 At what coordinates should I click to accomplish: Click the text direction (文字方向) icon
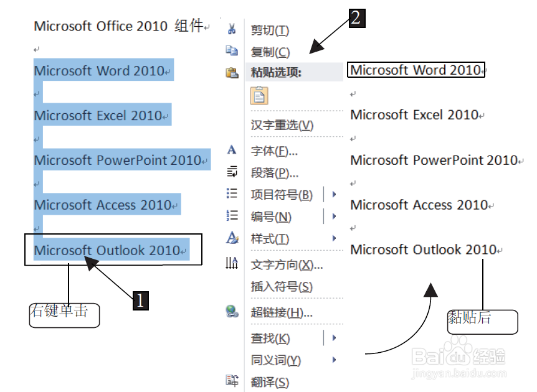click(231, 263)
